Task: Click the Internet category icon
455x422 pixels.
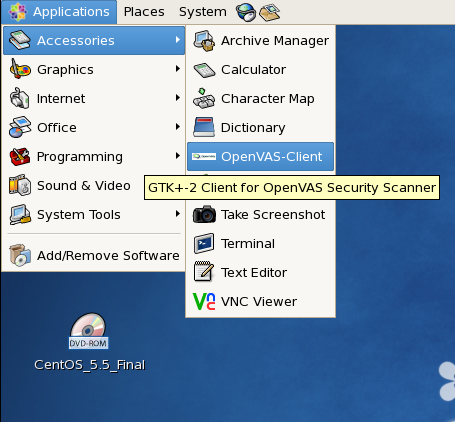Action: point(20,98)
